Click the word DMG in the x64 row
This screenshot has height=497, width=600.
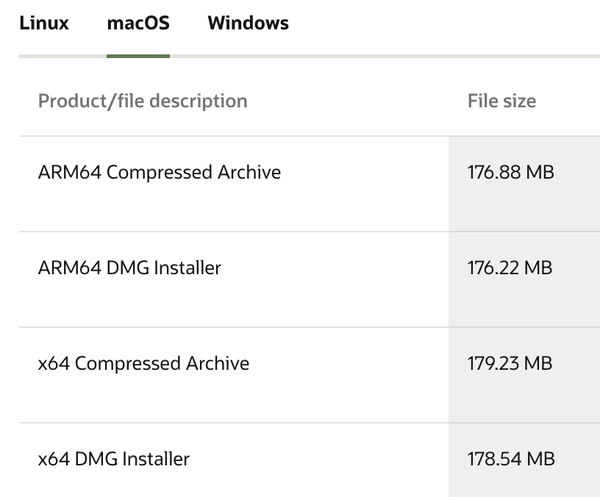[96, 459]
